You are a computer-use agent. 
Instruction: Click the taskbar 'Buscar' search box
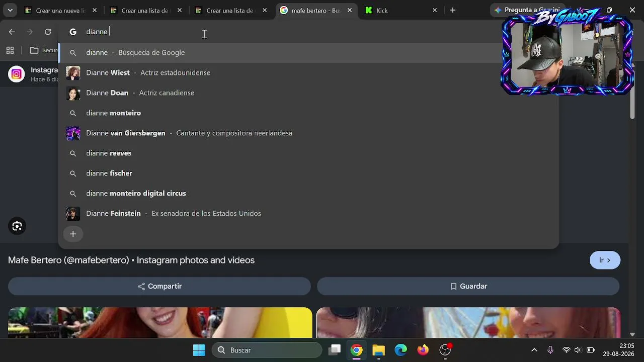click(x=267, y=350)
